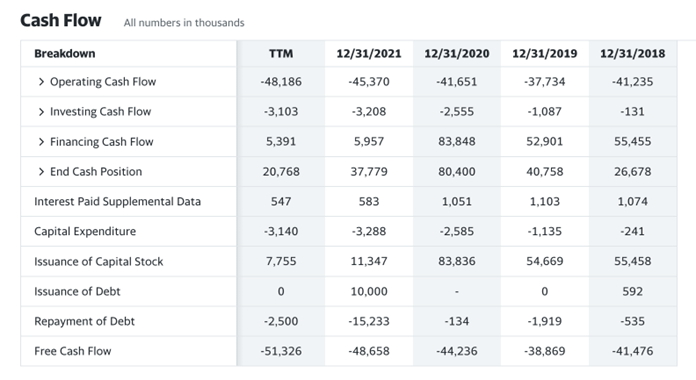This screenshot has width=696, height=380.
Task: Click the Issuance of Debt label
Action: pyautogui.click(x=77, y=291)
